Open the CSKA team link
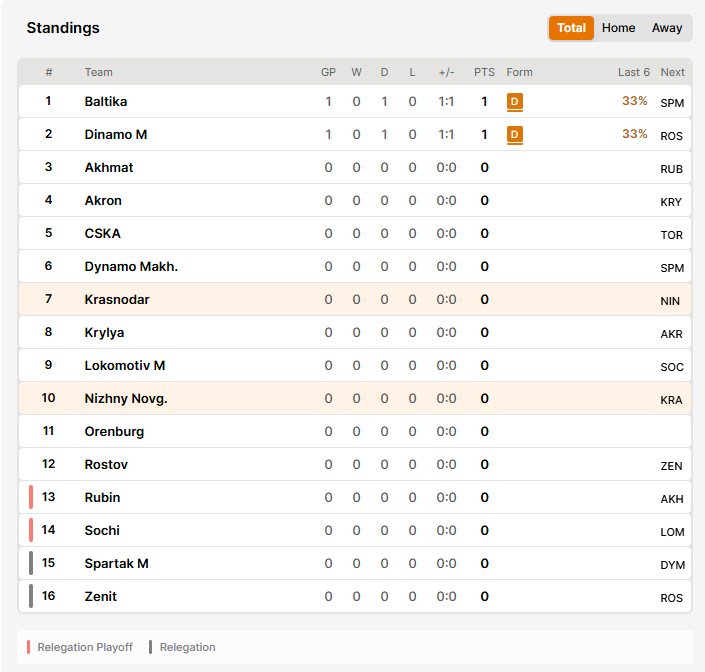This screenshot has height=672, width=705. click(x=103, y=234)
